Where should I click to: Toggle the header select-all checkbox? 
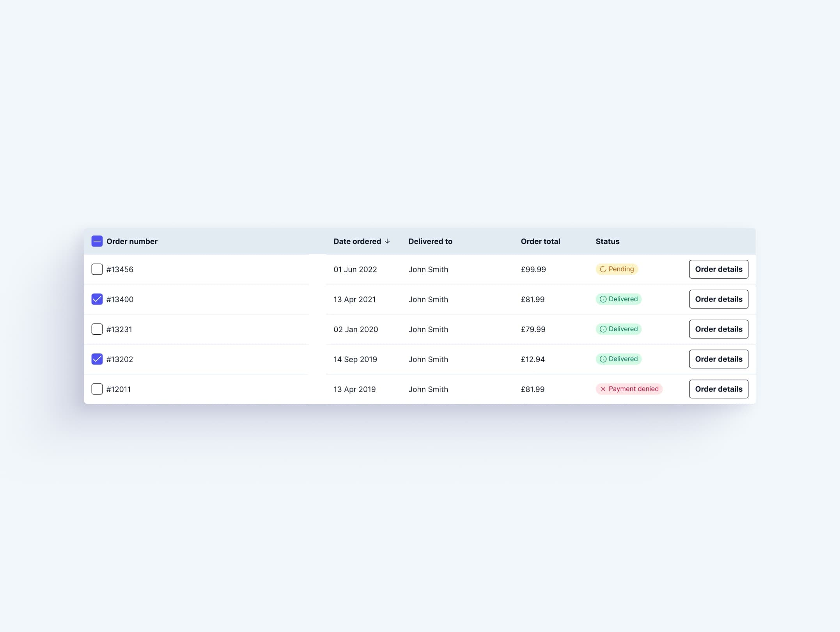click(97, 241)
